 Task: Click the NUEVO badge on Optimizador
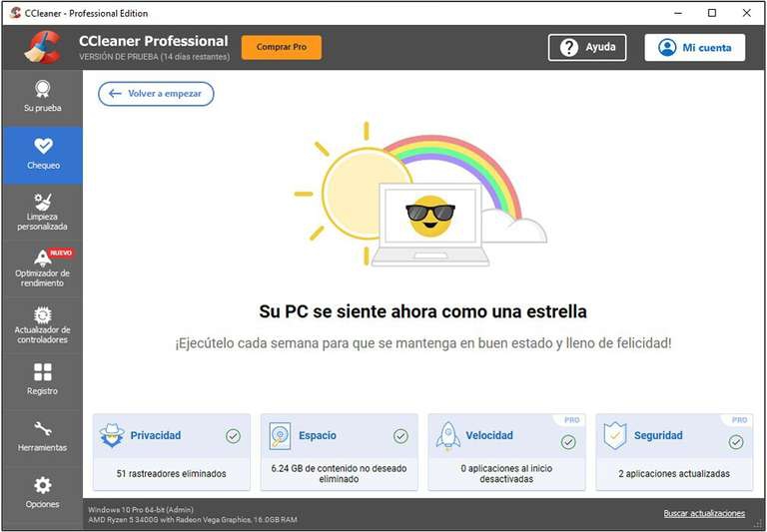(61, 253)
